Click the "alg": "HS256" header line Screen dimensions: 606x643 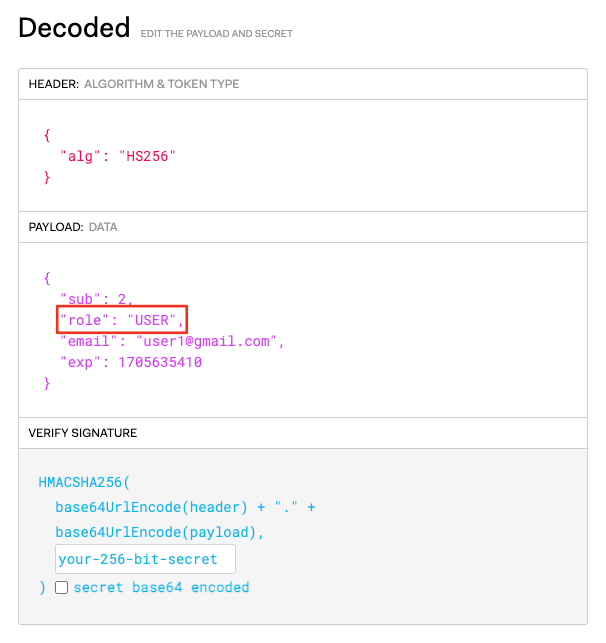[x=118, y=156]
